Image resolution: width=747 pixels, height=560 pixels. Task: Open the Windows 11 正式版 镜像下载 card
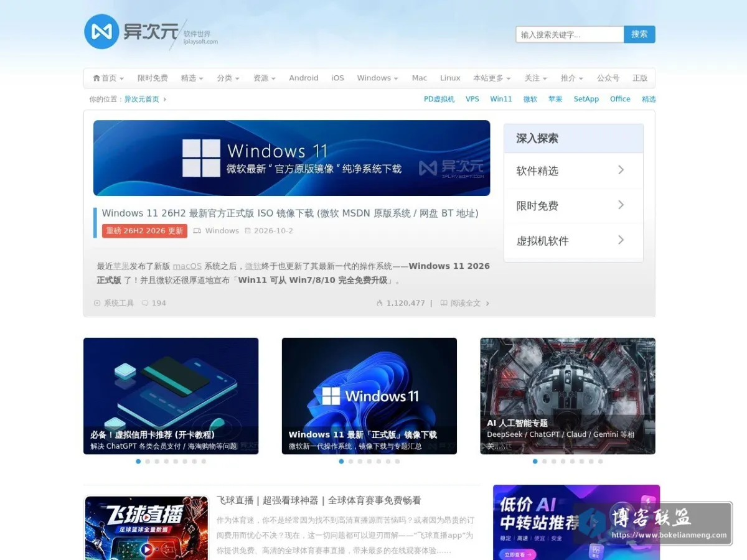(x=369, y=396)
